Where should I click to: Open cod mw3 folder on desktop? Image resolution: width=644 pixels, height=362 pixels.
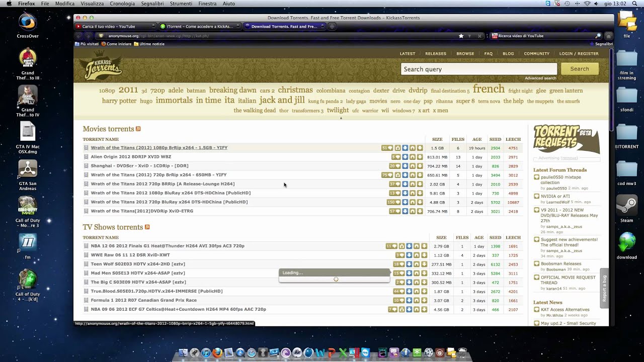pos(627,169)
